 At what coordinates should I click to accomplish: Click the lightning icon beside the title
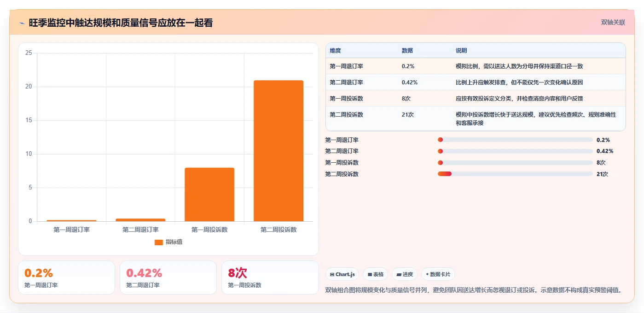(x=22, y=23)
